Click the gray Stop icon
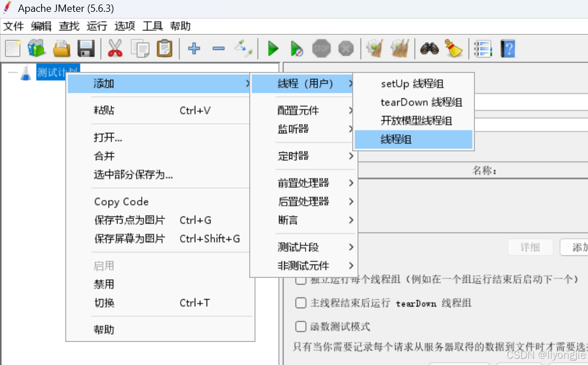The image size is (588, 365). (x=321, y=48)
